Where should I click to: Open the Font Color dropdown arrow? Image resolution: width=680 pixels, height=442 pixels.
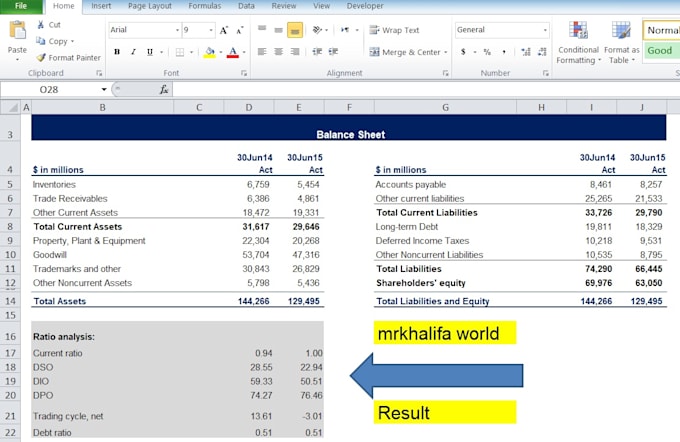(x=244, y=52)
